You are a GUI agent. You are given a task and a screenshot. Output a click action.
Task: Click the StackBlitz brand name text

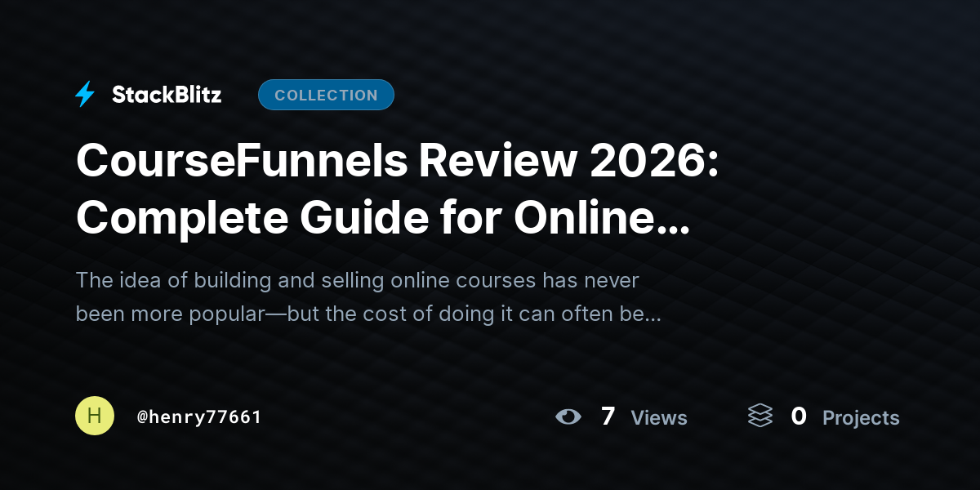pyautogui.click(x=167, y=95)
